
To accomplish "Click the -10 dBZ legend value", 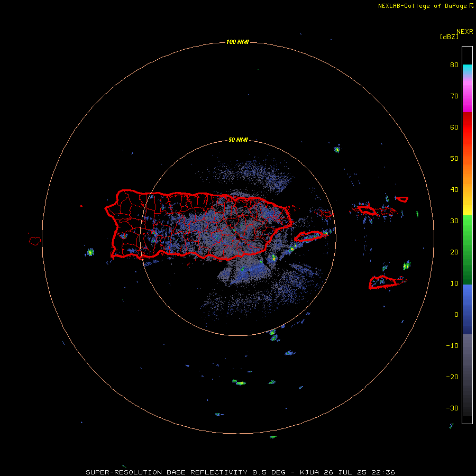I will (452, 346).
